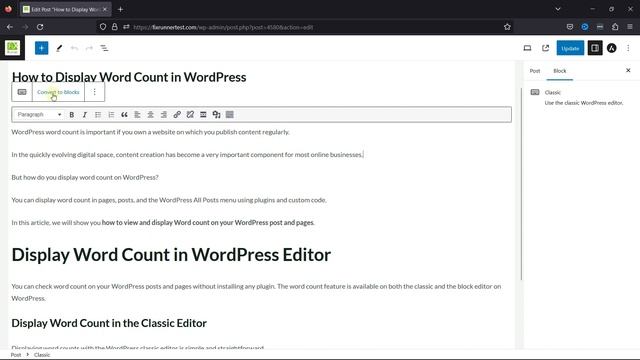640x360 pixels.
Task: Remove link with the unlink icon
Action: [x=190, y=115]
